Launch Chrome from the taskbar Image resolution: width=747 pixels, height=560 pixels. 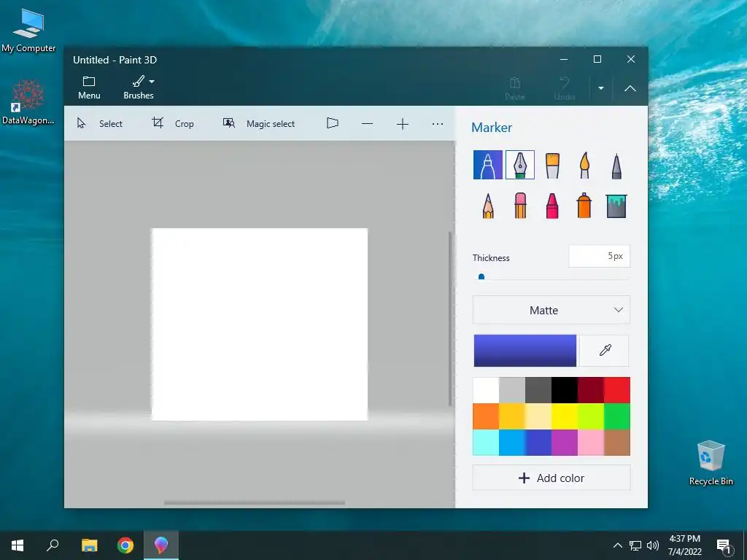(125, 545)
